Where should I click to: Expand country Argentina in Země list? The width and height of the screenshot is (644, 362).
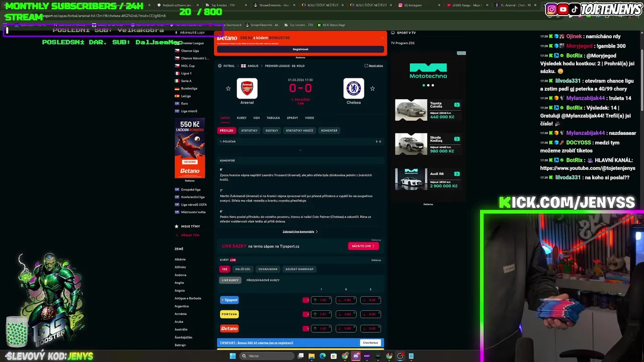tap(182, 306)
